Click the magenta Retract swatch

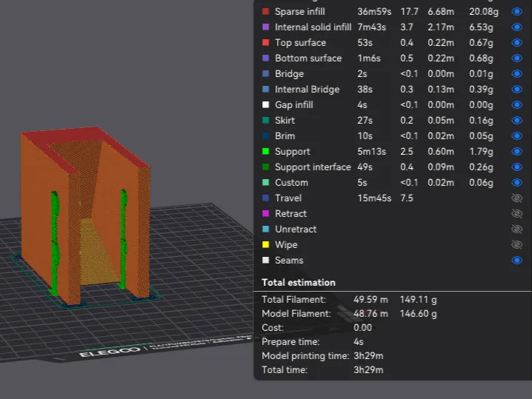pos(266,213)
